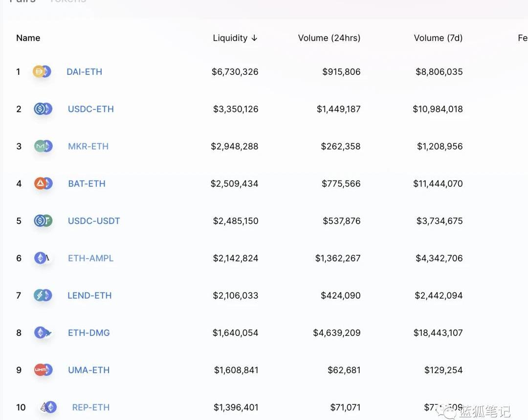This screenshot has height=420, width=528.
Task: Select BAT-ETH liquidity value $2,509,434
Action: [x=234, y=184]
